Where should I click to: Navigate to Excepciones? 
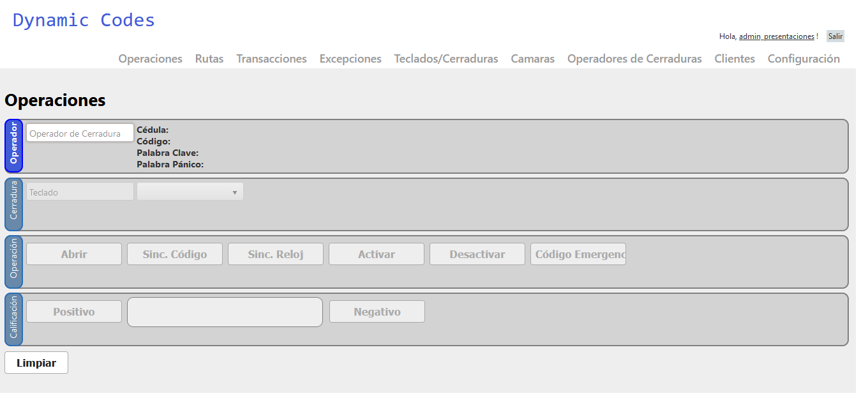pyautogui.click(x=350, y=59)
